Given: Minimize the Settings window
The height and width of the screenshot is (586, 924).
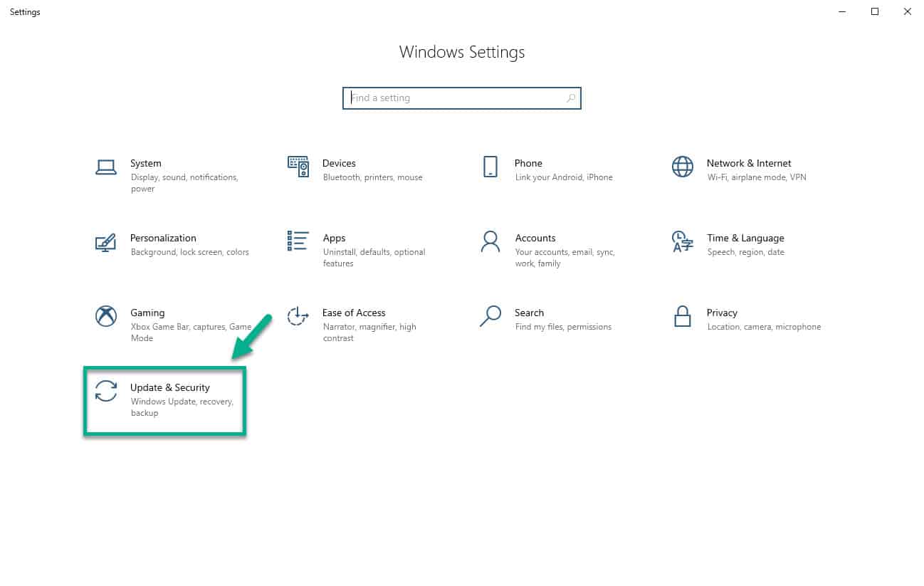Looking at the screenshot, I should (x=843, y=11).
